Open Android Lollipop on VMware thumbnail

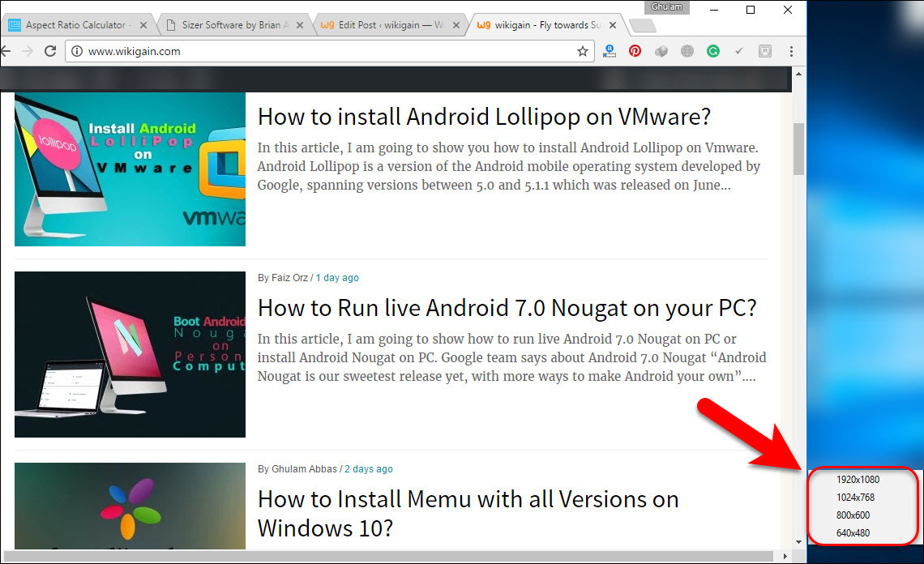130,169
